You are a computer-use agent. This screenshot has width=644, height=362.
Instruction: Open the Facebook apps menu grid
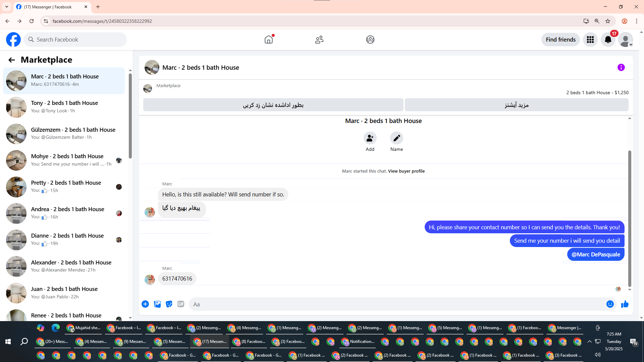click(x=590, y=40)
